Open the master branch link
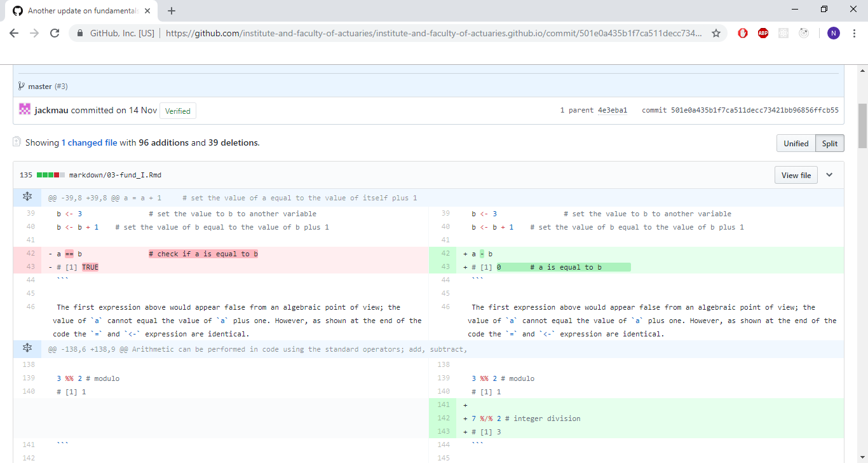Image resolution: width=868 pixels, height=463 pixels. point(39,86)
